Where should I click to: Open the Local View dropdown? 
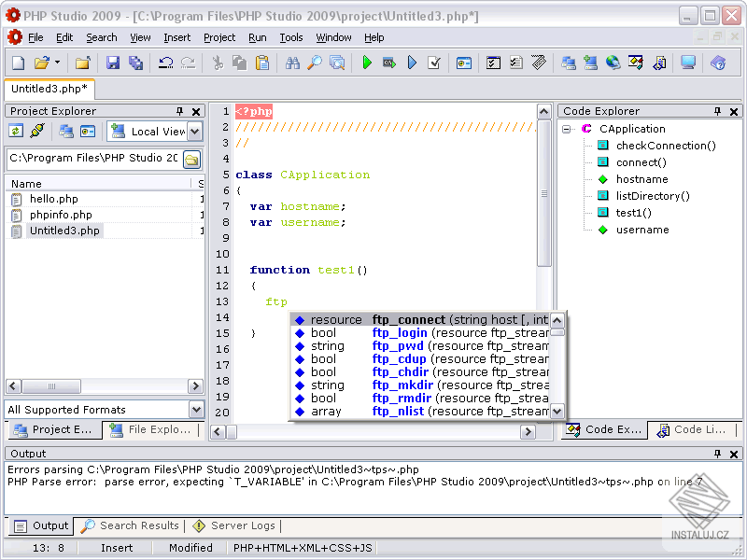[x=194, y=132]
